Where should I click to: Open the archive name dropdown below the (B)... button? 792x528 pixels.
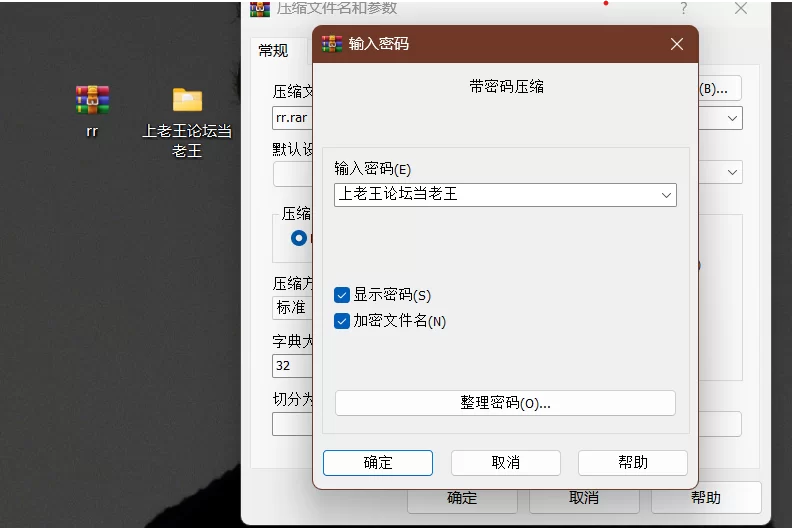click(732, 118)
